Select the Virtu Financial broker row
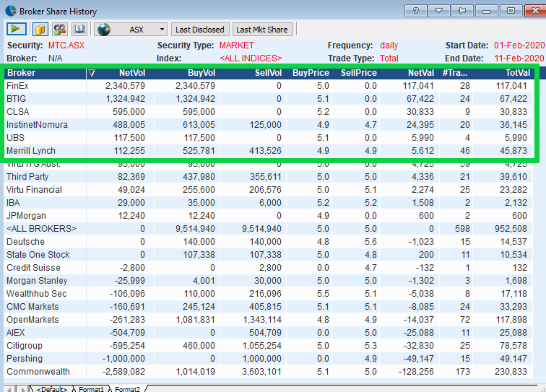The height and width of the screenshot is (392, 546). (269, 190)
